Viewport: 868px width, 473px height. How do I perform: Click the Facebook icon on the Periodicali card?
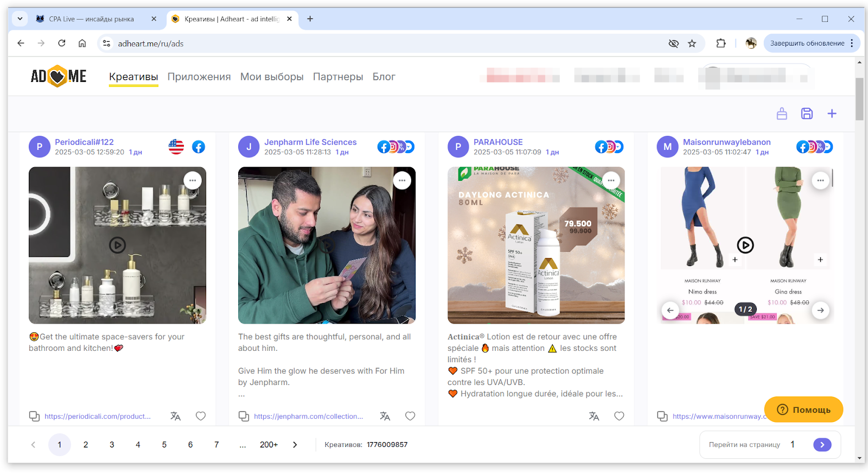click(199, 147)
